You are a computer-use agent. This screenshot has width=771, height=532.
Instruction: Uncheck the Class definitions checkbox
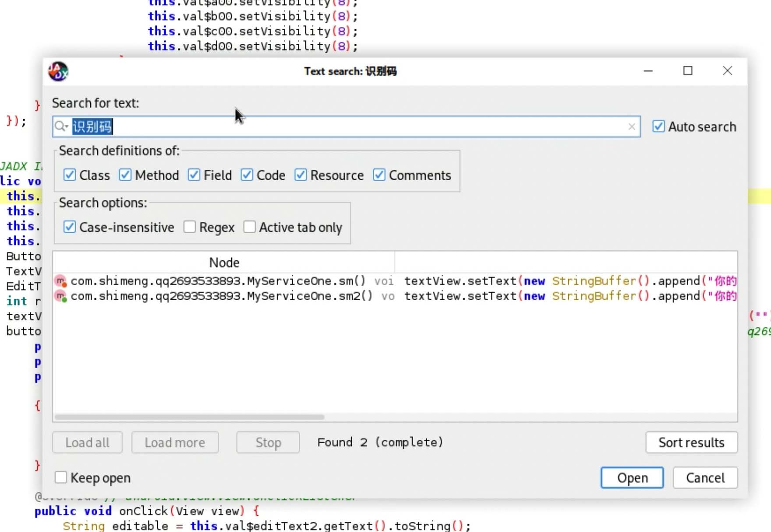70,175
